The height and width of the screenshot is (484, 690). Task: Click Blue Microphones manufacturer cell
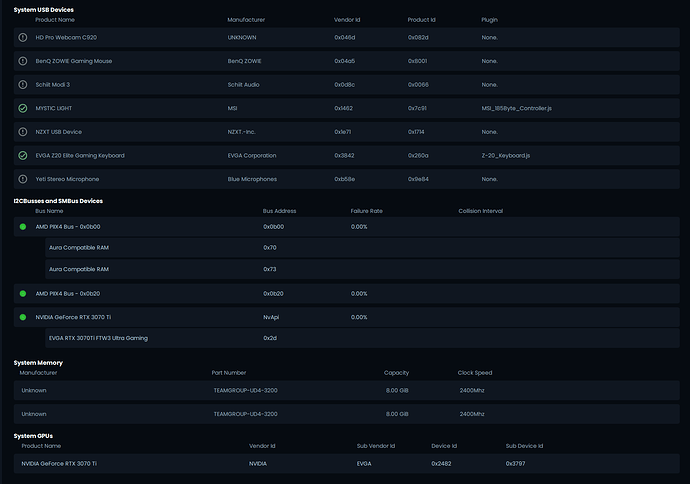pyautogui.click(x=252, y=179)
